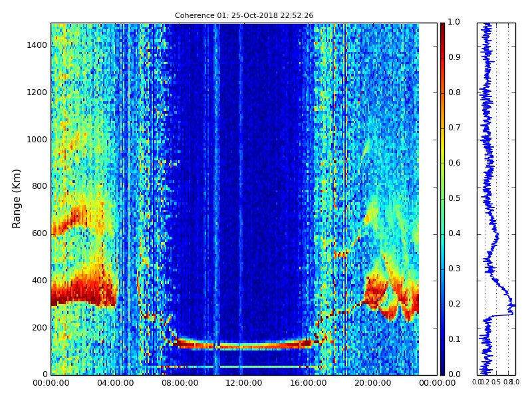Click the 16:00:00 time axis label

309,384
